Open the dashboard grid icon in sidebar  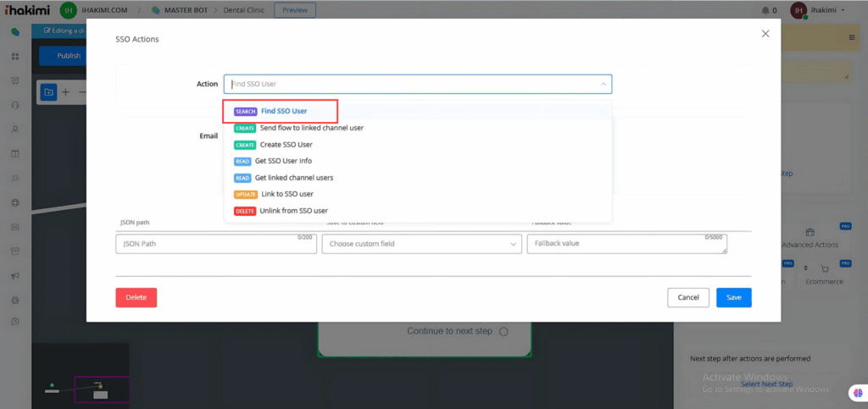point(15,56)
